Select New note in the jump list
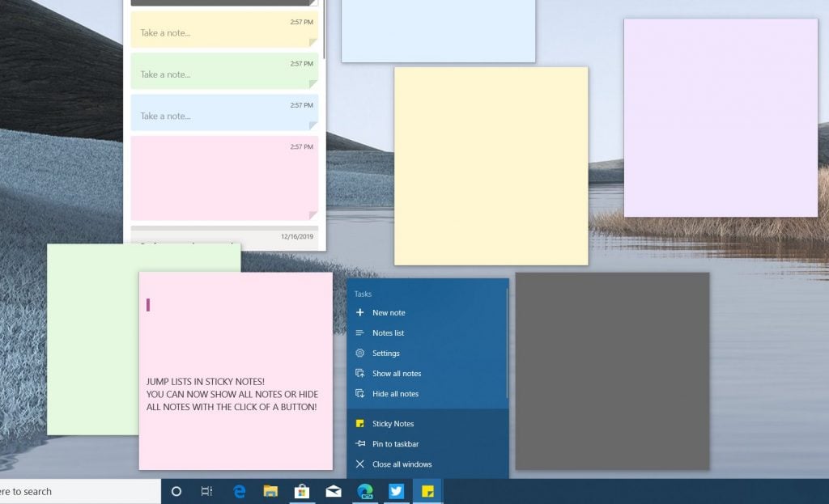Screen dimensions: 829x504 [389, 313]
